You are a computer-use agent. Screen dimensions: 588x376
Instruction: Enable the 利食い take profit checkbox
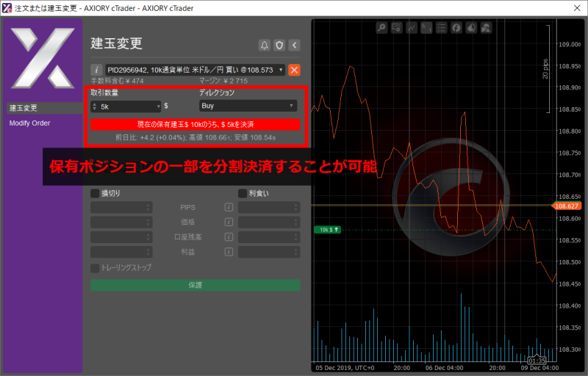click(243, 193)
